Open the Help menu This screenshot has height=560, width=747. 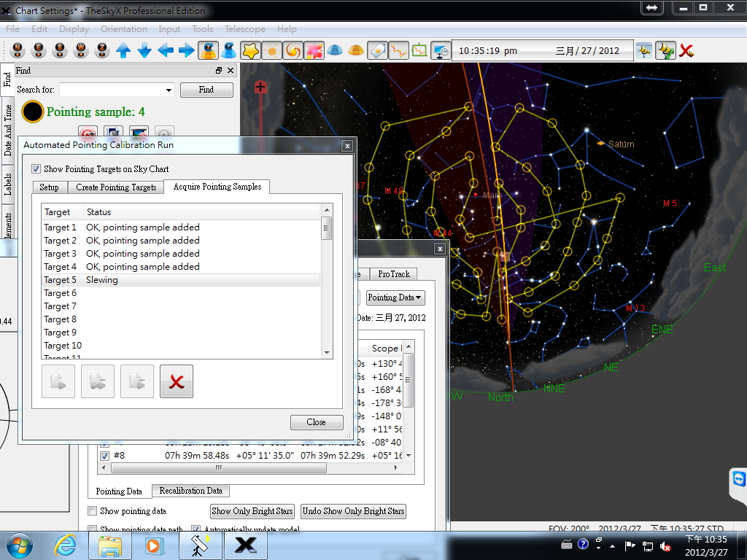tap(287, 29)
